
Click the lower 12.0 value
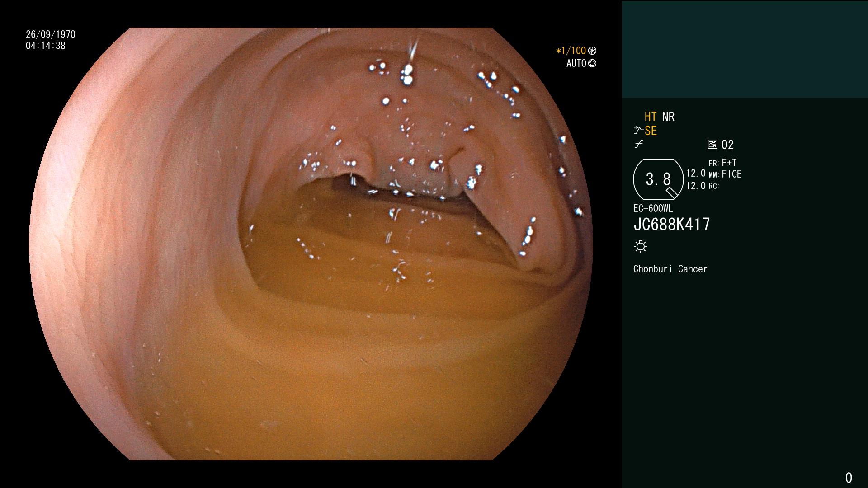point(696,186)
